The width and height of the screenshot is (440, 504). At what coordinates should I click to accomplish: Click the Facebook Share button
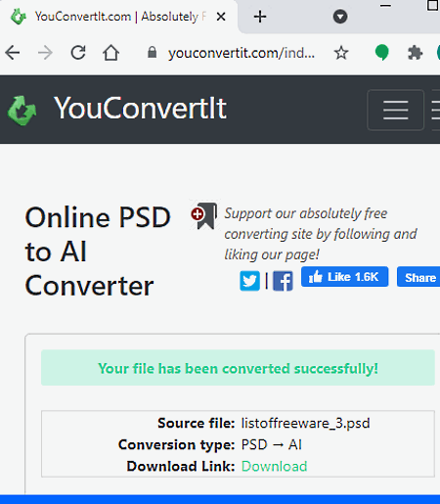click(418, 277)
